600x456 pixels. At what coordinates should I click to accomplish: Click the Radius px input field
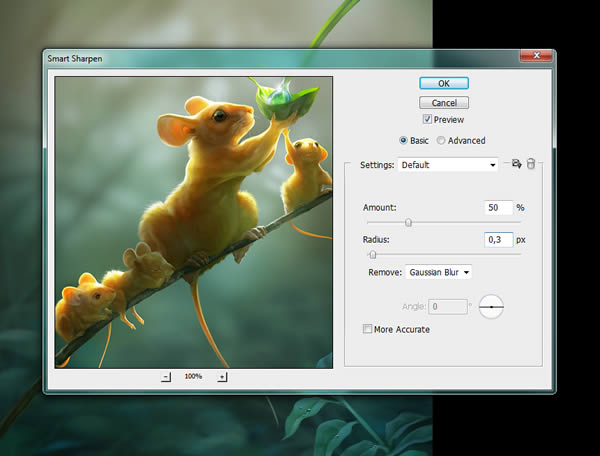pos(497,240)
